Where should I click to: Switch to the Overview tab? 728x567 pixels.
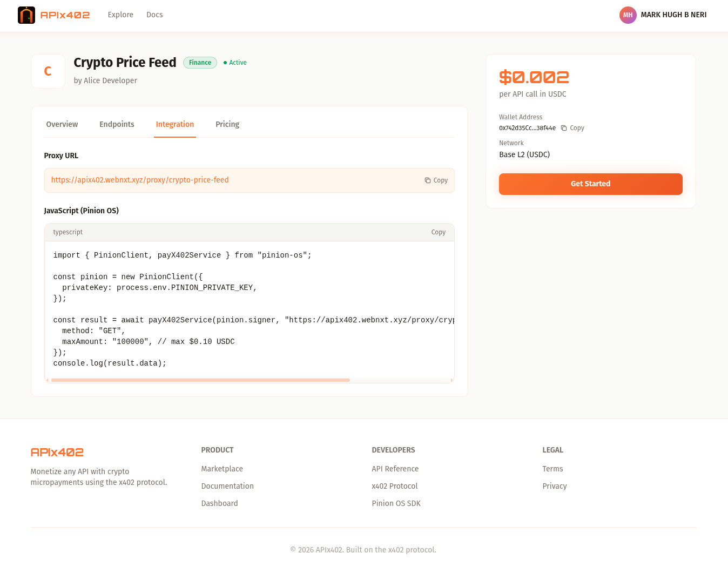[62, 124]
